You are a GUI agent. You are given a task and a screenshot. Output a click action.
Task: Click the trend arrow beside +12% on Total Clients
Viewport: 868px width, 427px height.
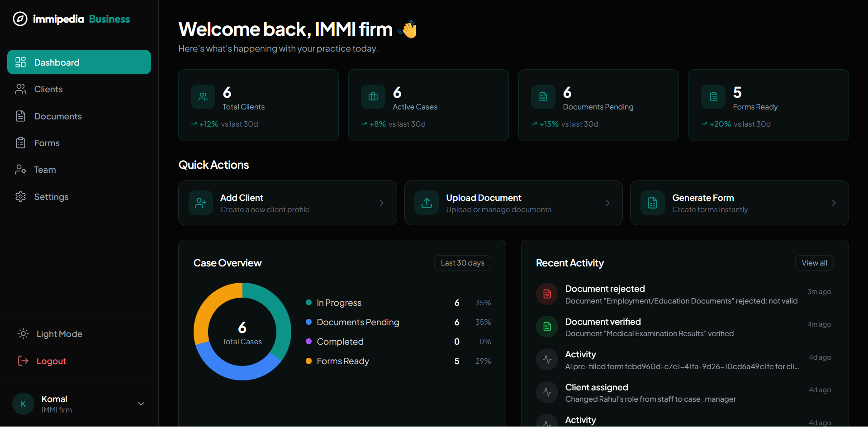click(x=194, y=124)
